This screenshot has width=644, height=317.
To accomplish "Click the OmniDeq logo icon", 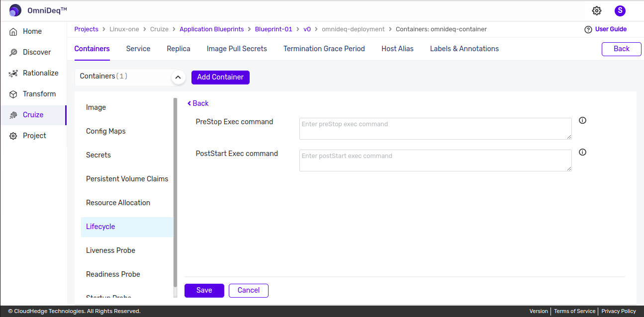I will 15,10.
